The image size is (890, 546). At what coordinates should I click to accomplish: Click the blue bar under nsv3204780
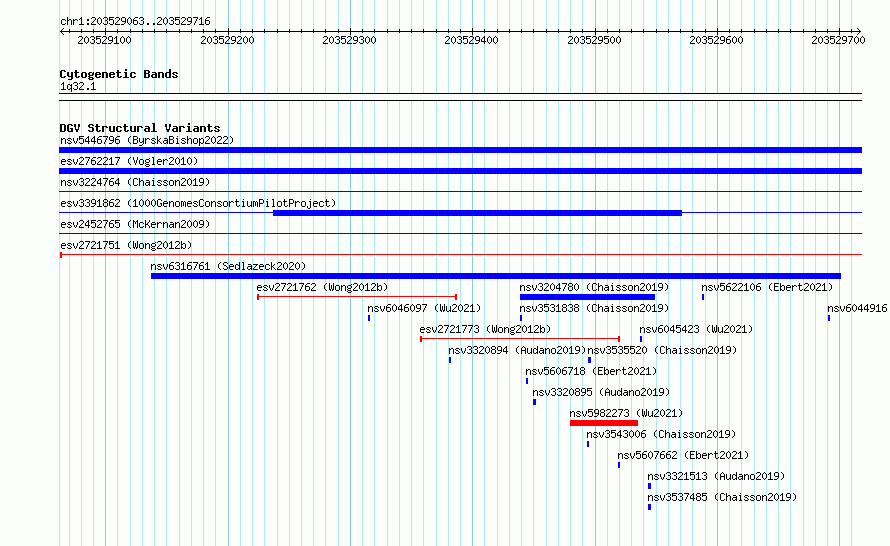pos(587,297)
